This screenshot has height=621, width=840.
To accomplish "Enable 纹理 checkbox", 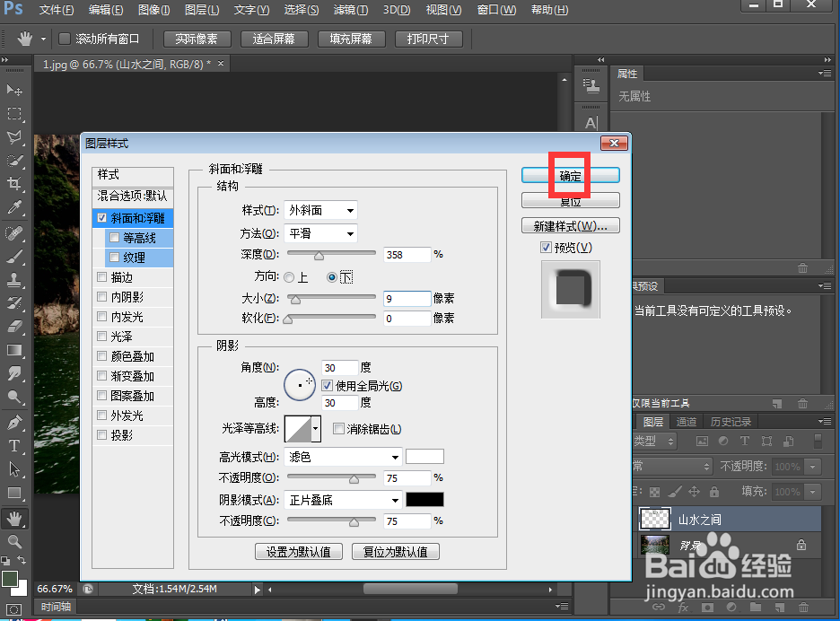I will tap(114, 258).
